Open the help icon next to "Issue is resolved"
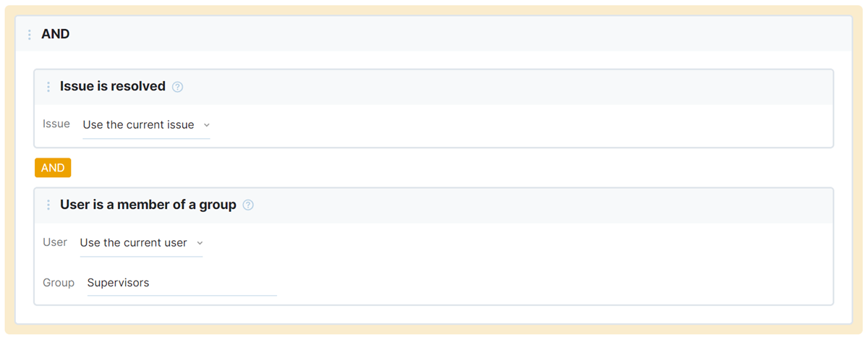Viewport: 868px width, 337px height. click(x=178, y=87)
